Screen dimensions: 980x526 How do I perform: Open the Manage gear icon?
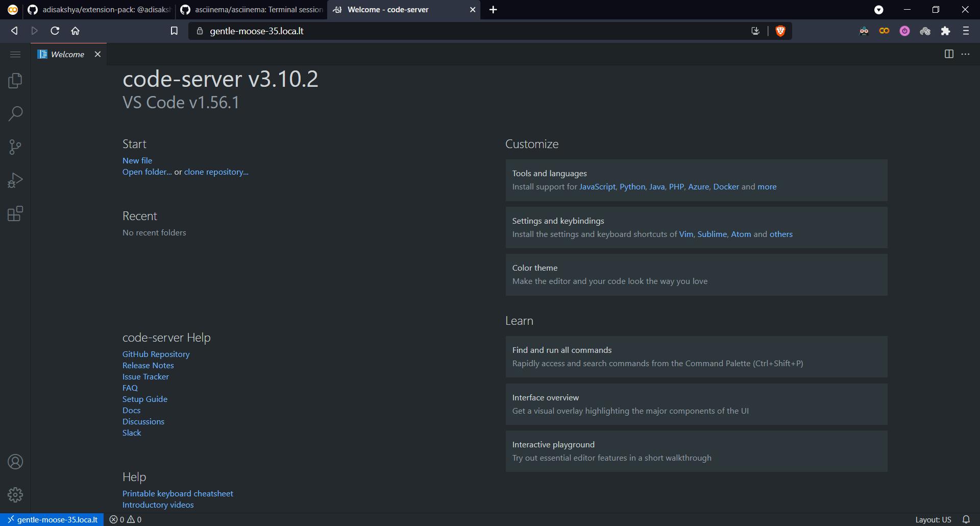[15, 494]
